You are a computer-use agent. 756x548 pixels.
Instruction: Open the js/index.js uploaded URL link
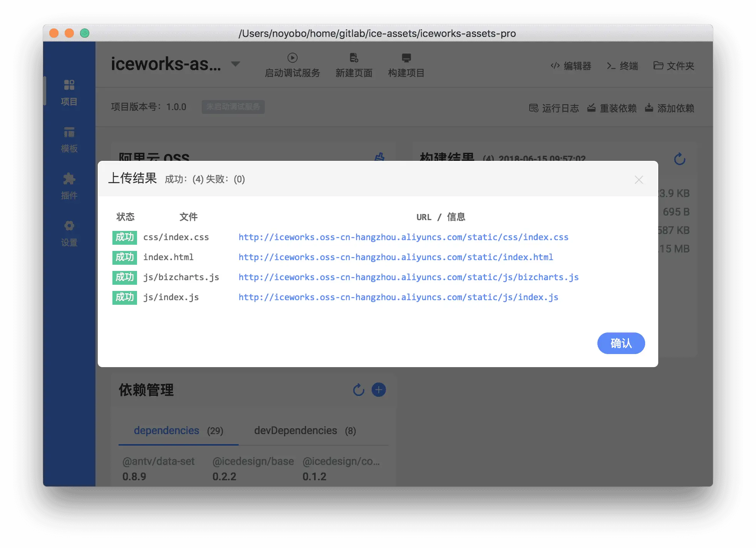tap(398, 297)
